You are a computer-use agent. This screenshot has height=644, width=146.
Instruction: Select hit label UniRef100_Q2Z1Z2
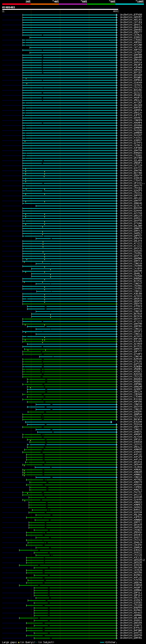pos(131,93)
